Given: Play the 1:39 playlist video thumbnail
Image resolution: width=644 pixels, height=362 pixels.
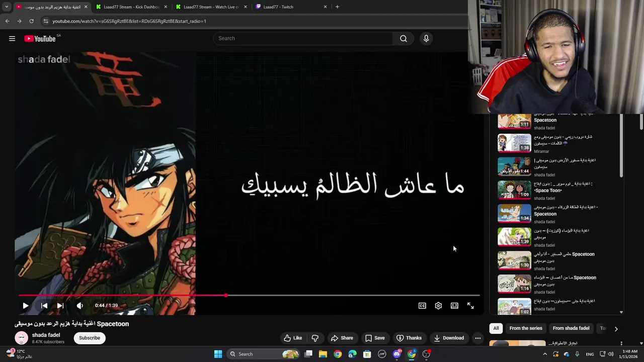Looking at the screenshot, I should coord(514,237).
